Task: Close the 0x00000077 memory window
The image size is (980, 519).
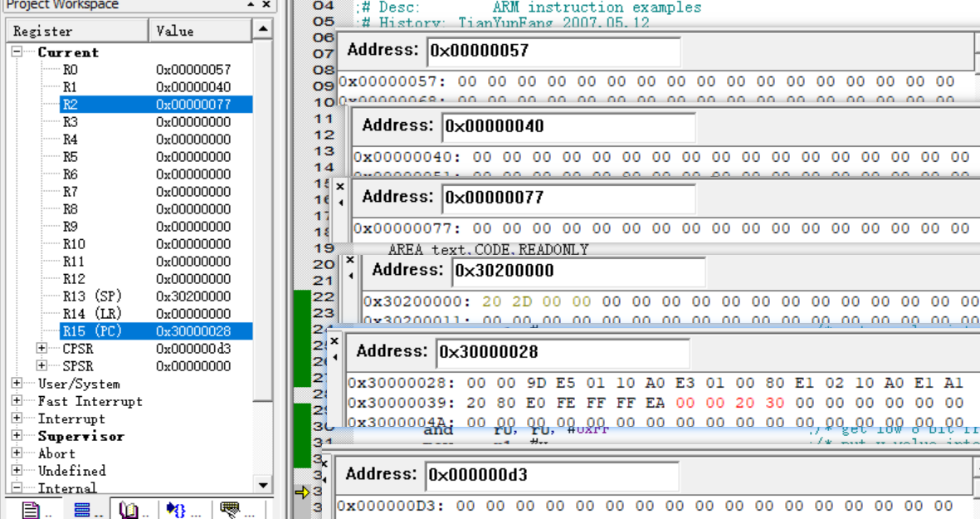Action: click(340, 186)
